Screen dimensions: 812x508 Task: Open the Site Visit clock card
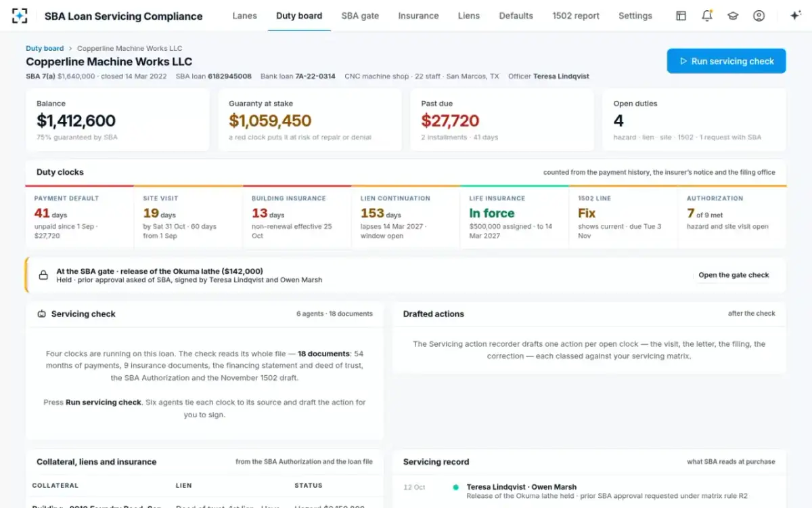click(188, 217)
